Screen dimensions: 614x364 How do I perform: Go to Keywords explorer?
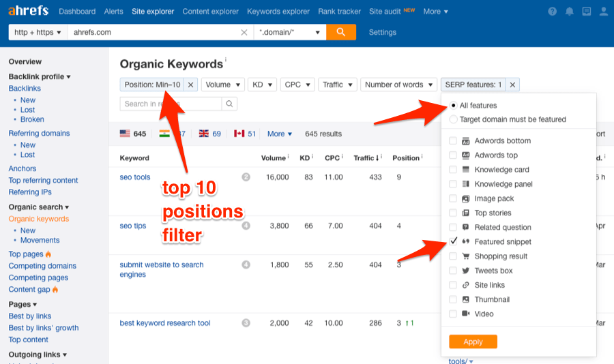pyautogui.click(x=278, y=12)
